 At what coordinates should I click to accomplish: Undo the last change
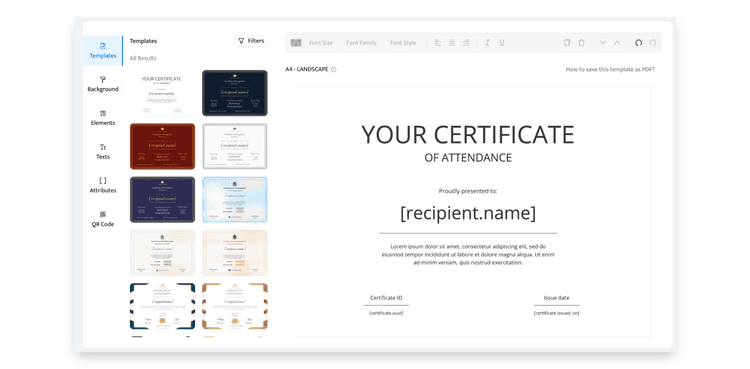(639, 43)
